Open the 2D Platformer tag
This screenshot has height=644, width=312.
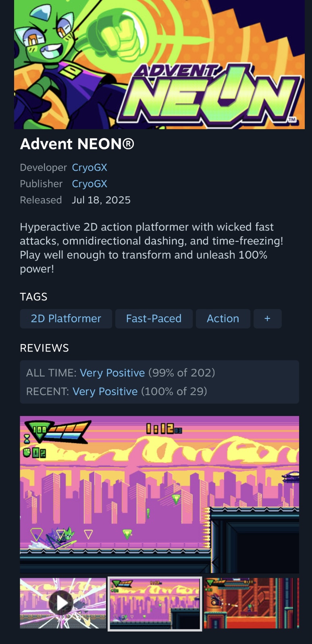coord(66,319)
